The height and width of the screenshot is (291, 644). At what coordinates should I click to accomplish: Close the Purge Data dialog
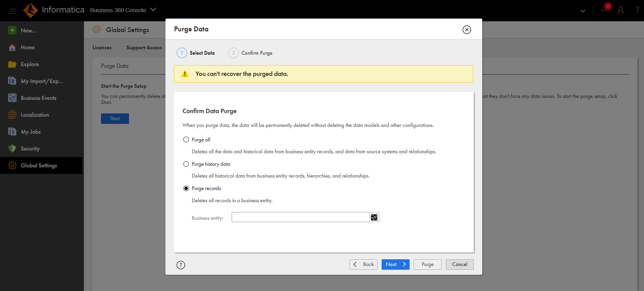467,30
